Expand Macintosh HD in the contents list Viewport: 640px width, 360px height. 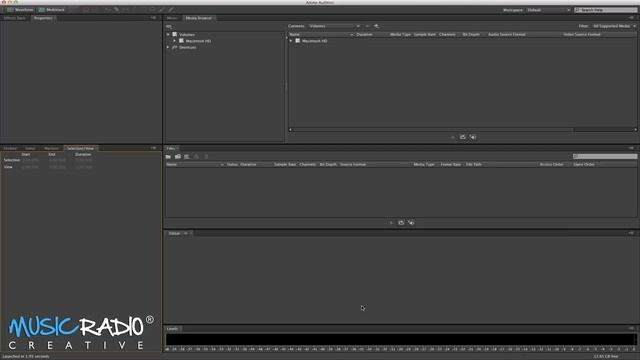click(x=291, y=41)
